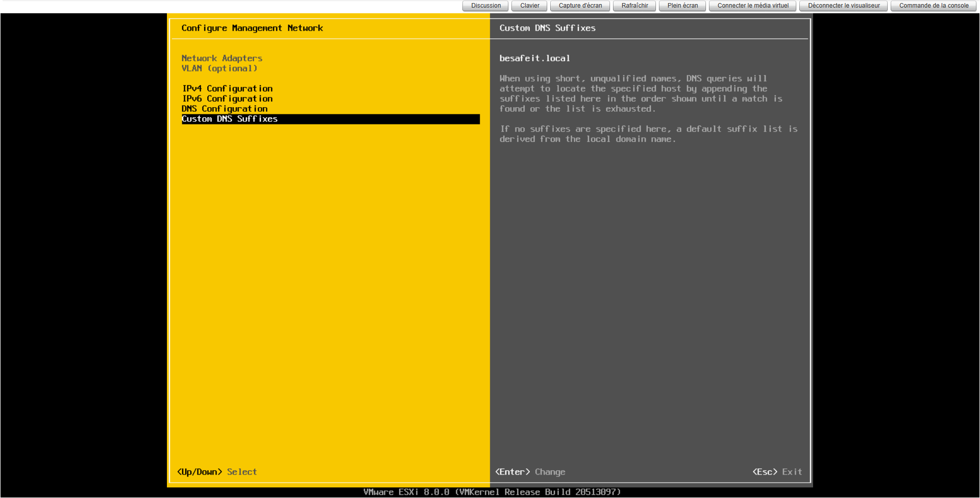This screenshot has height=498, width=980.
Task: Refresh the console with Rafraîchir
Action: tap(634, 6)
